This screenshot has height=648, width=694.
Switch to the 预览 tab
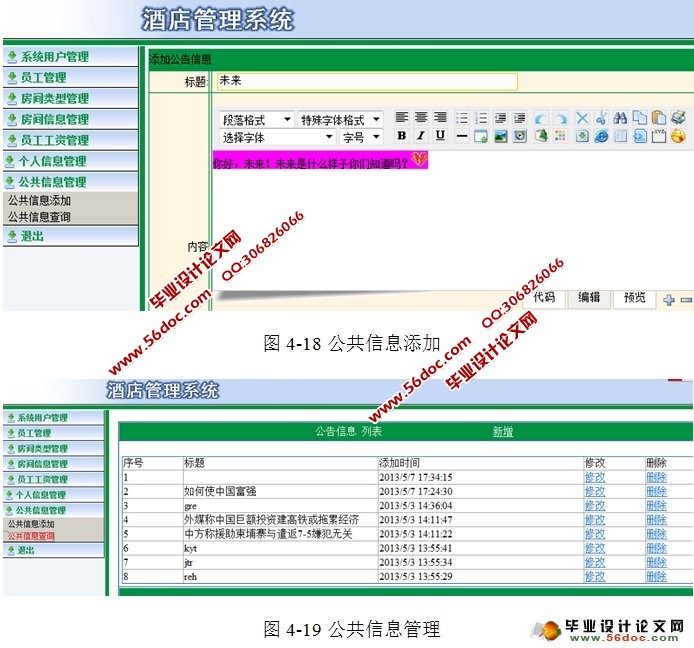(634, 297)
